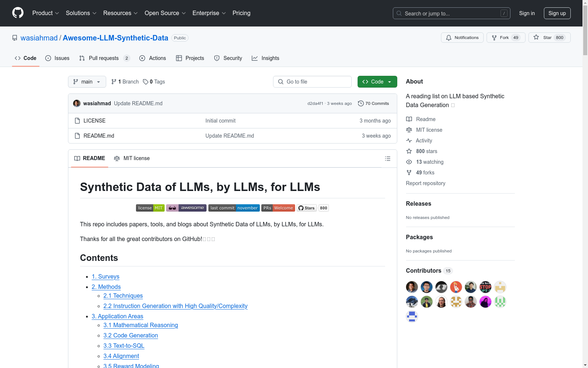Open the wasiahmad owner link

[x=39, y=38]
